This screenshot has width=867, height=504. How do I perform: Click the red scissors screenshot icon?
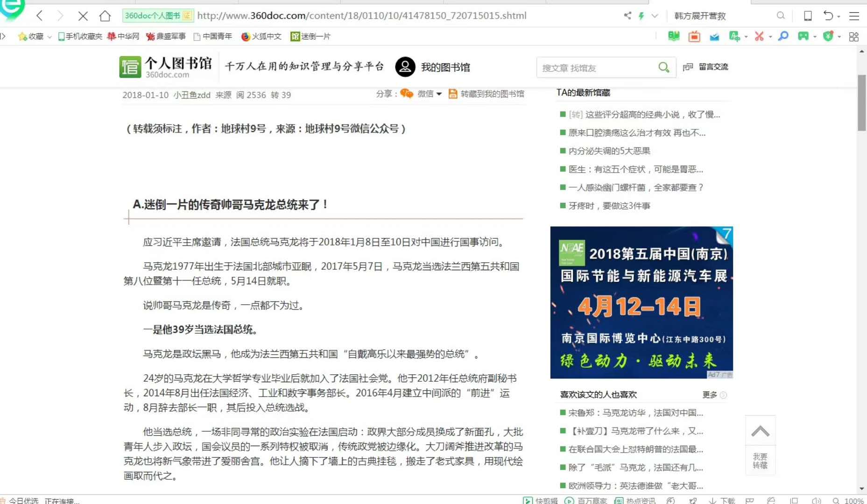tap(759, 36)
